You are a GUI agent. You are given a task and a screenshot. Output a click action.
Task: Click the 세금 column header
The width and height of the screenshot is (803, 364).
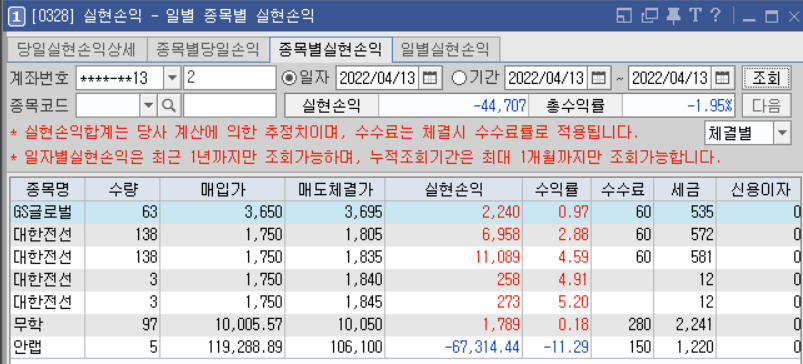pyautogui.click(x=685, y=190)
